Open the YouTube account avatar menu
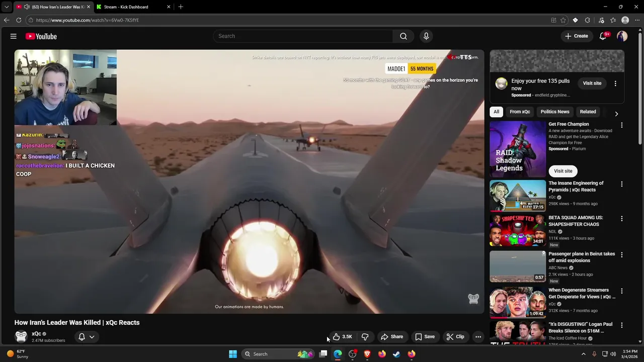The height and width of the screenshot is (362, 644). tap(622, 36)
